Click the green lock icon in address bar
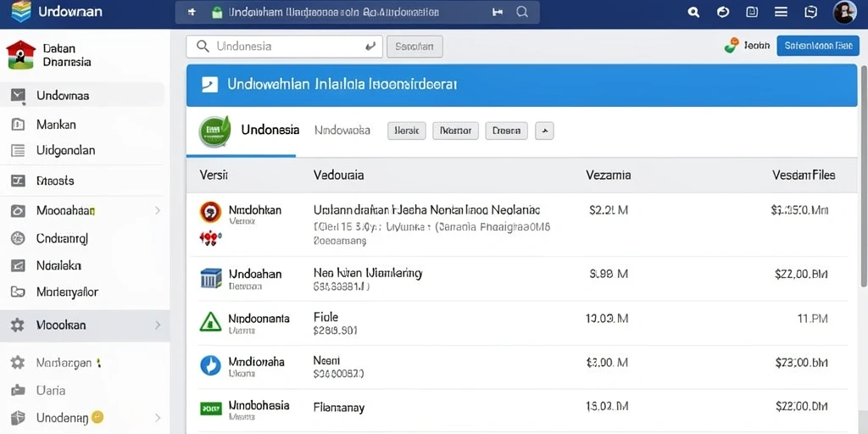This screenshot has height=434, width=868. pos(217,12)
